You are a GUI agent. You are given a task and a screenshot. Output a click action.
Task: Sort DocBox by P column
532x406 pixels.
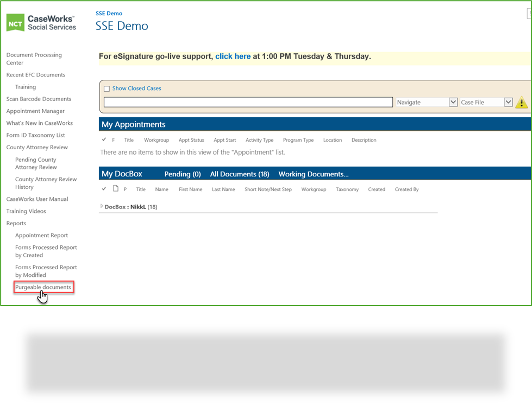[x=125, y=189]
